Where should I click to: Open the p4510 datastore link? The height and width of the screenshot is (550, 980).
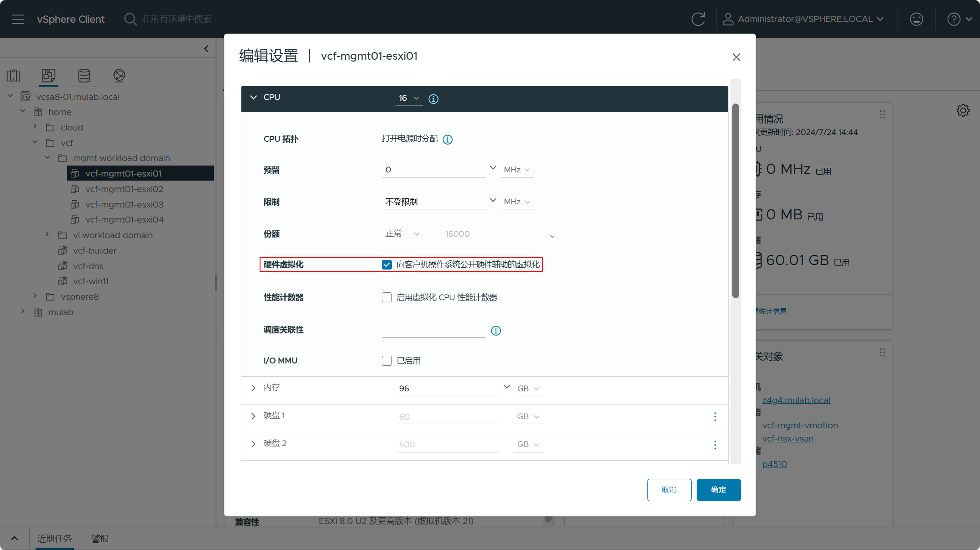774,464
